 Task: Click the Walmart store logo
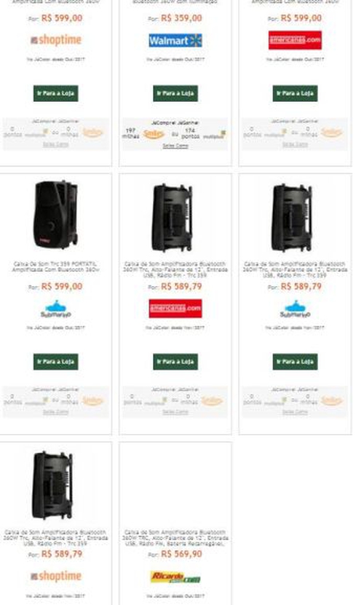click(175, 41)
